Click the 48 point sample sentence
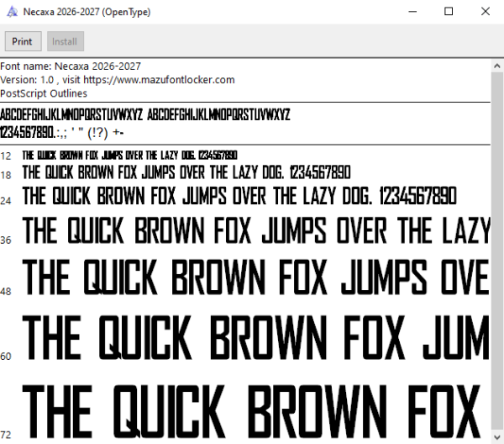Viewport: 504px width, 444px height. click(x=256, y=277)
